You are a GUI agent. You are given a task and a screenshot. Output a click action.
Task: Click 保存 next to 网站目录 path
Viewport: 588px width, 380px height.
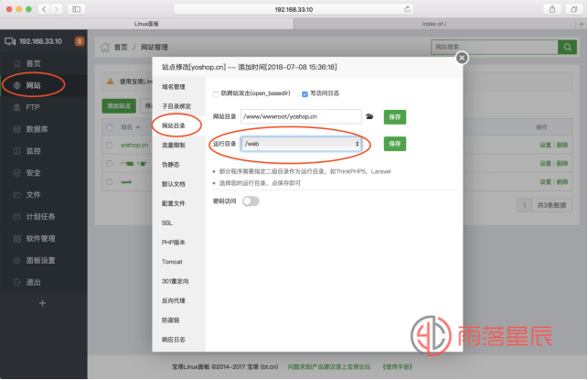(394, 117)
